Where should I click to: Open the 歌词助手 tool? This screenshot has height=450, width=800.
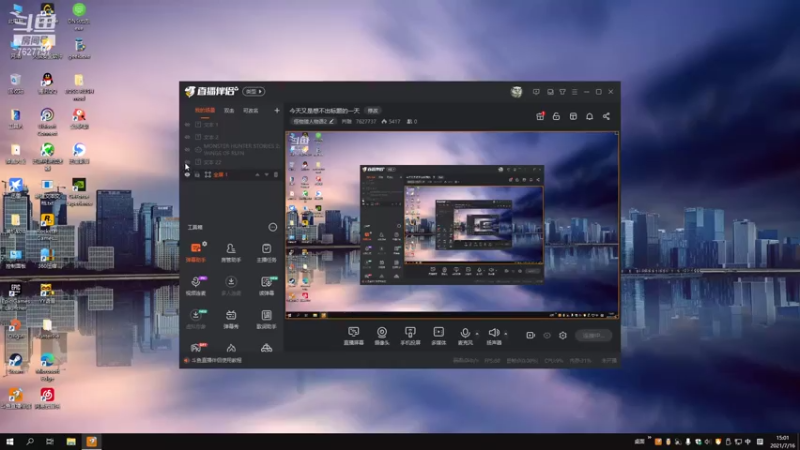[266, 319]
